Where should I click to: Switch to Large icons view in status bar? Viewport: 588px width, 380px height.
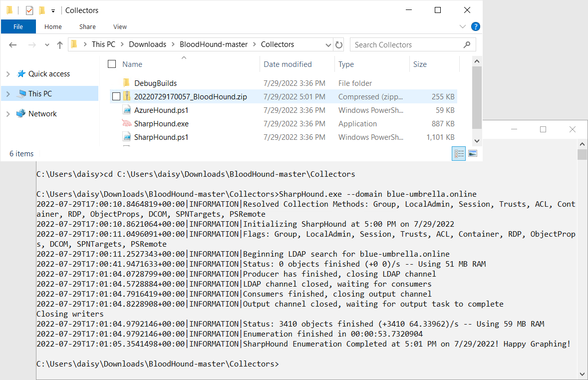[x=472, y=154]
